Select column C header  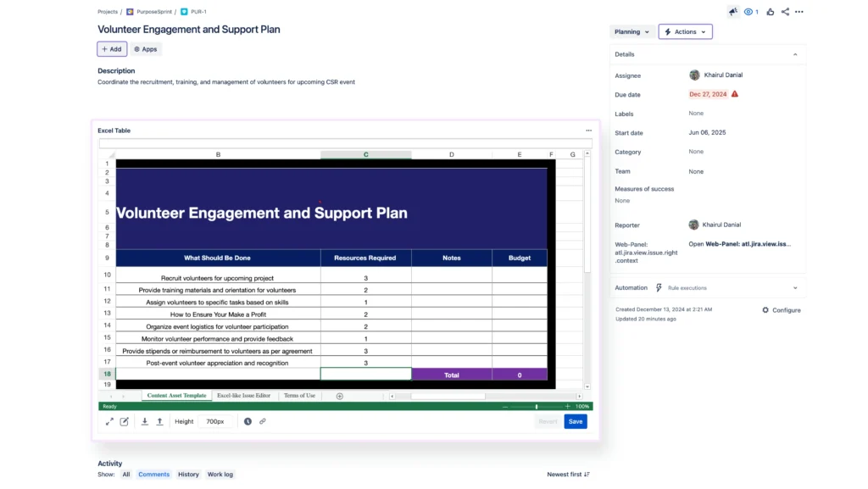[x=366, y=155]
